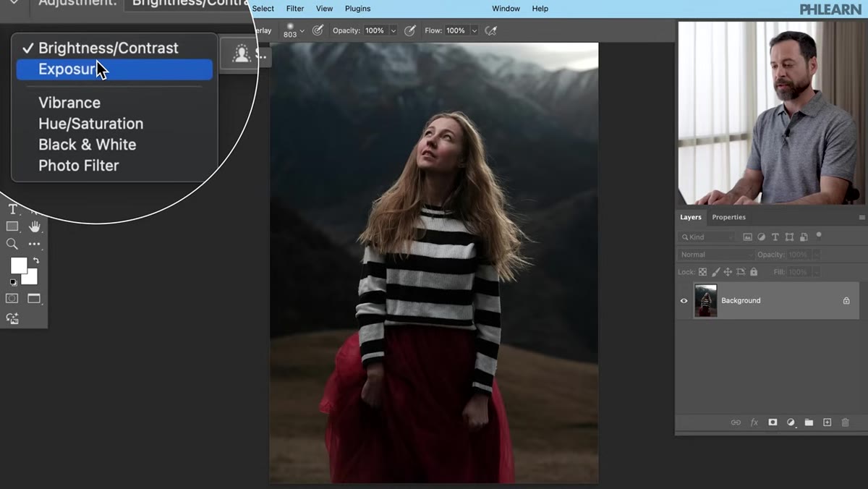The width and height of the screenshot is (868, 489).
Task: Expand the layer Opacity dropdown arrow
Action: pos(816,255)
